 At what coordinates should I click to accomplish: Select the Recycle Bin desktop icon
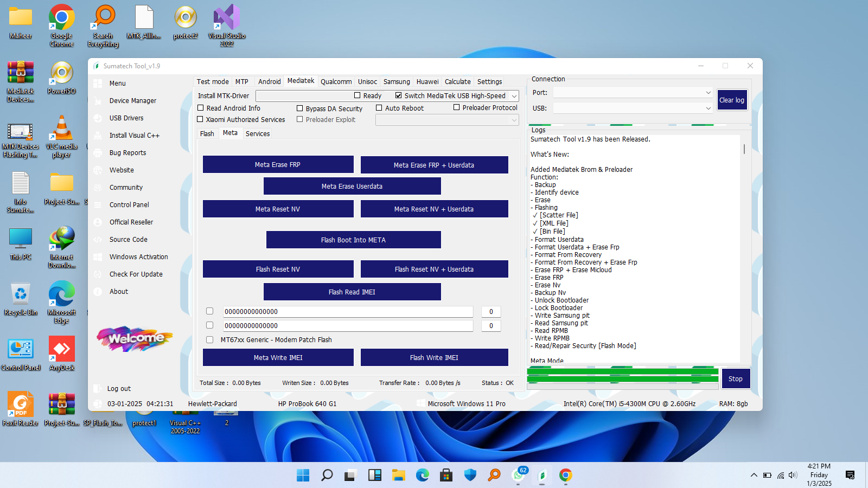pyautogui.click(x=21, y=298)
